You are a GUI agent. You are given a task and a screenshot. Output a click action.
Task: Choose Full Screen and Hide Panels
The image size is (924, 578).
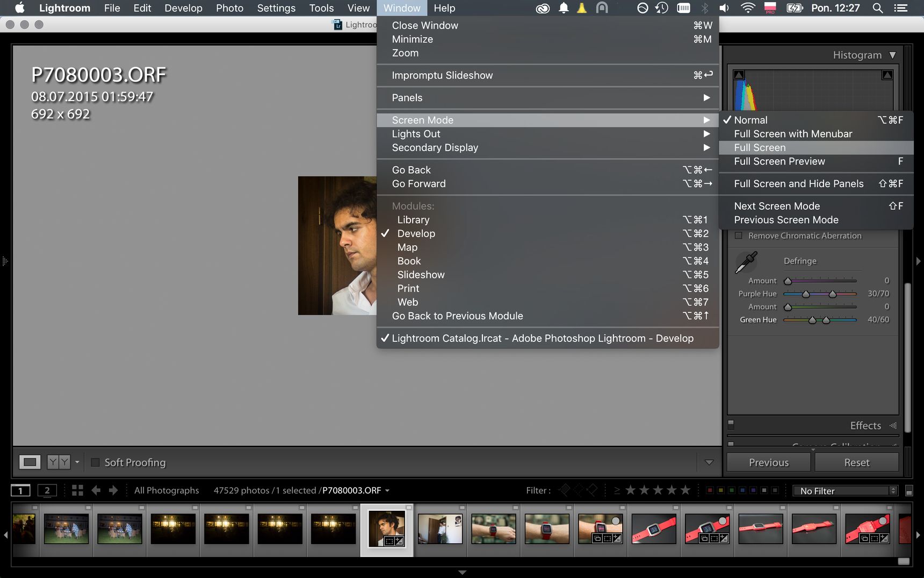pos(816,183)
